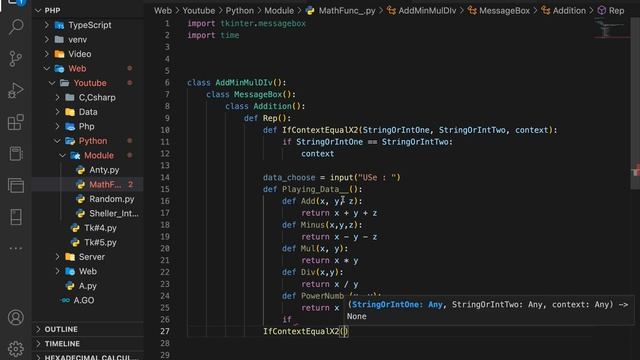Open the Accounts menu icon
The image size is (640, 360).
coord(16,317)
